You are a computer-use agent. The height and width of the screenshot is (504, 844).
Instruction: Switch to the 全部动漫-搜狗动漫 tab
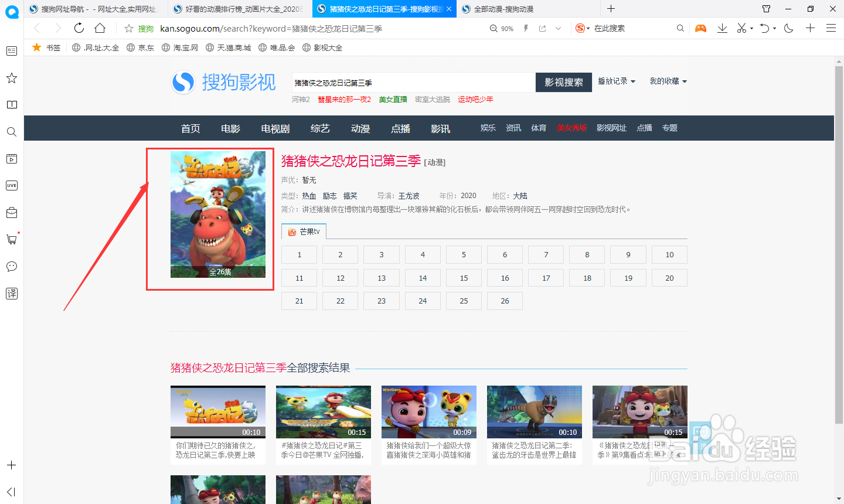[x=529, y=9]
